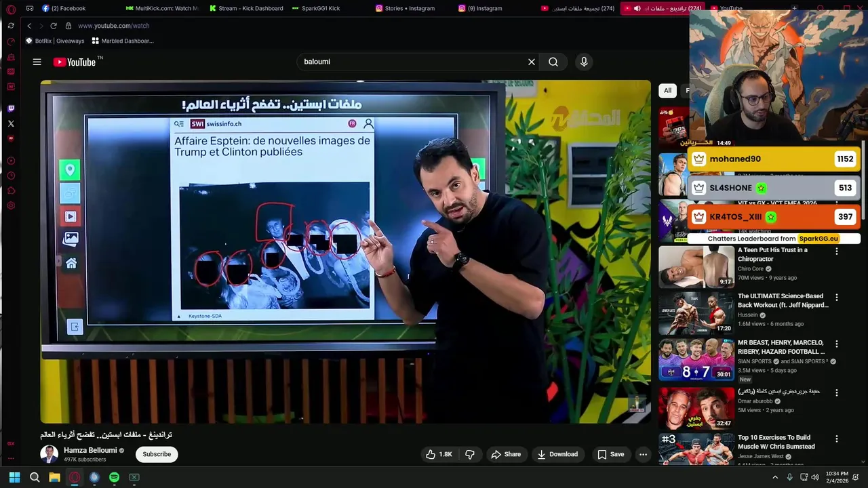Open A Teen Put His Trust video title

[x=772, y=254]
